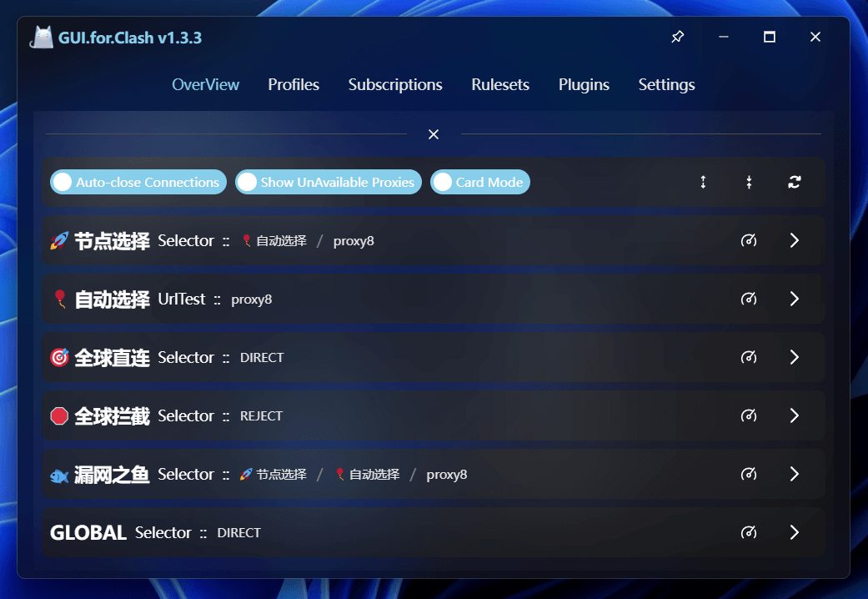Viewport: 868px width, 599px height.
Task: Click the collapse all groups arrows icon
Action: pos(749,182)
